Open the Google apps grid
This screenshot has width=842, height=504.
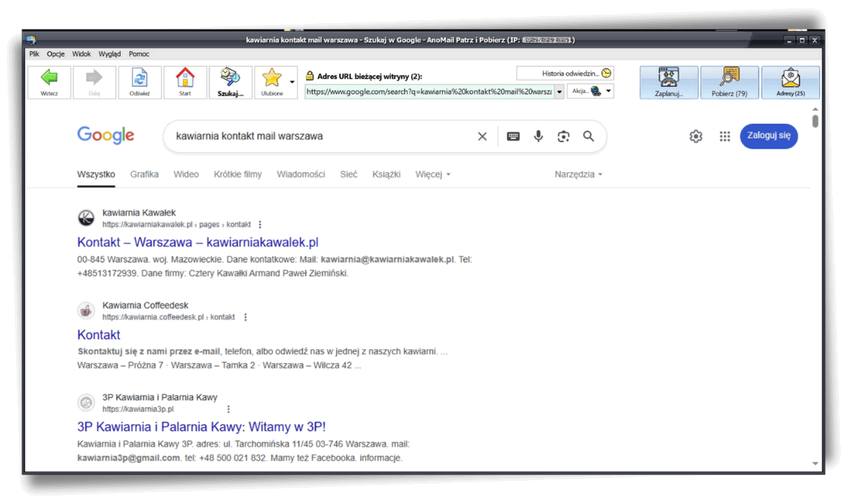pos(725,137)
